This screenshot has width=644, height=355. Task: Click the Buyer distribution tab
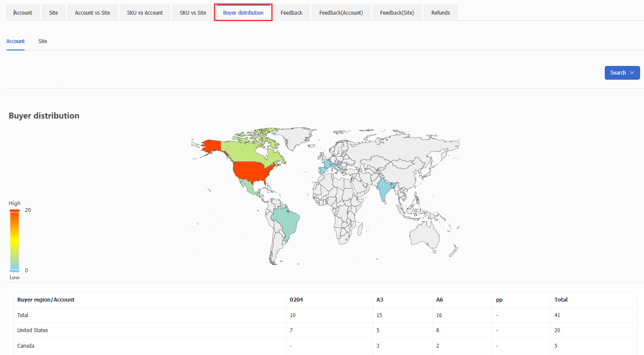243,13
